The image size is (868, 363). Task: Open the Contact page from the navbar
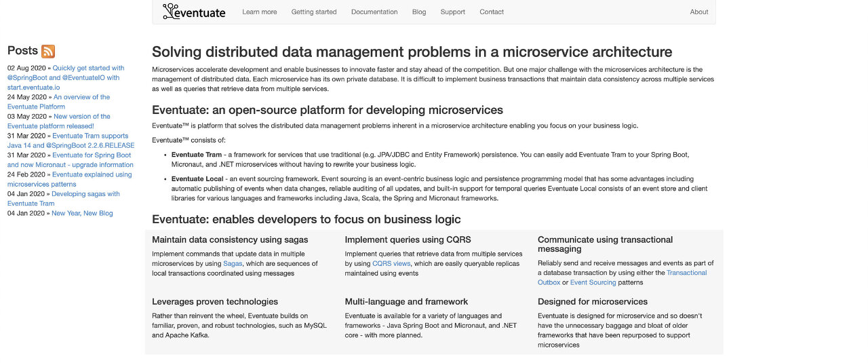tap(492, 12)
